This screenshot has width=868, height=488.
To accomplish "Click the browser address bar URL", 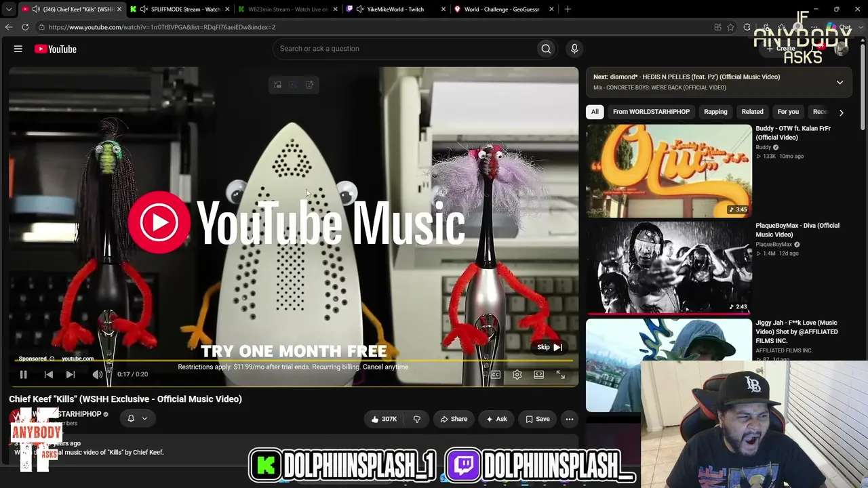I will pyautogui.click(x=162, y=27).
